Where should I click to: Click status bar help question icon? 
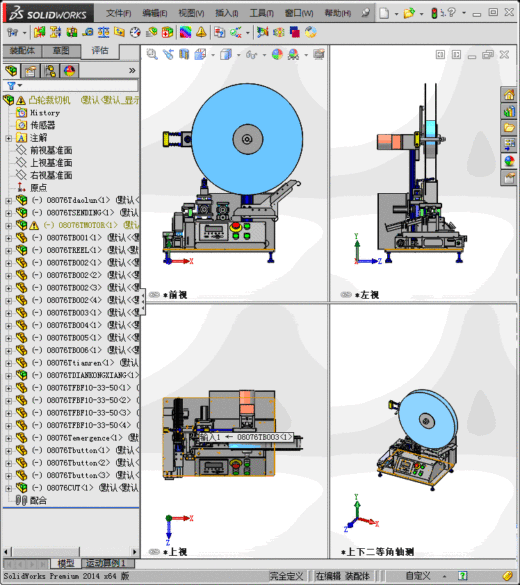click(463, 576)
